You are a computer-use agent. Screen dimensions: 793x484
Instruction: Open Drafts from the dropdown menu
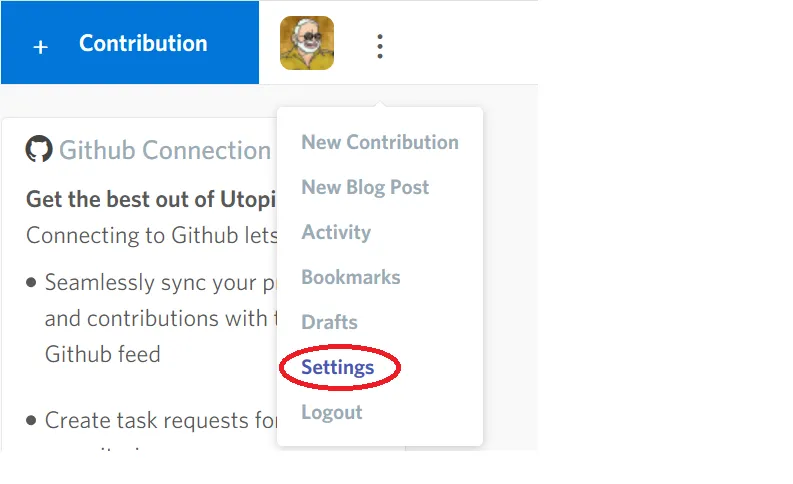[329, 322]
